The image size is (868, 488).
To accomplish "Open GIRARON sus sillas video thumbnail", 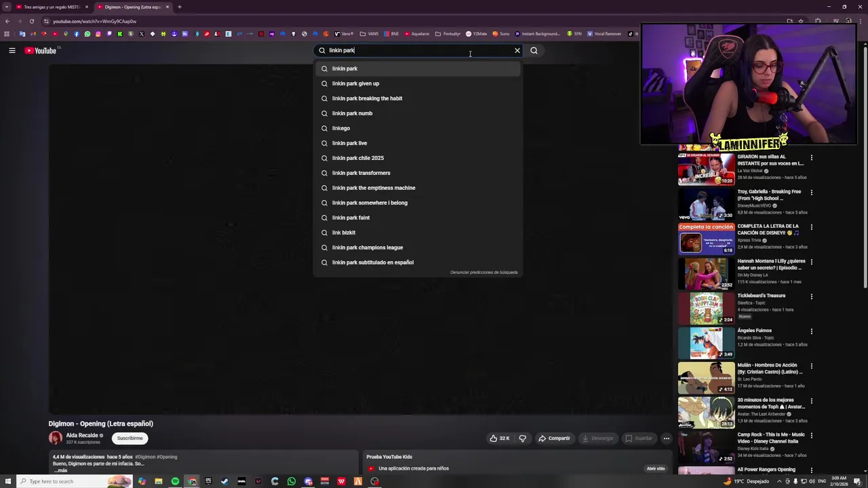I will tap(706, 169).
